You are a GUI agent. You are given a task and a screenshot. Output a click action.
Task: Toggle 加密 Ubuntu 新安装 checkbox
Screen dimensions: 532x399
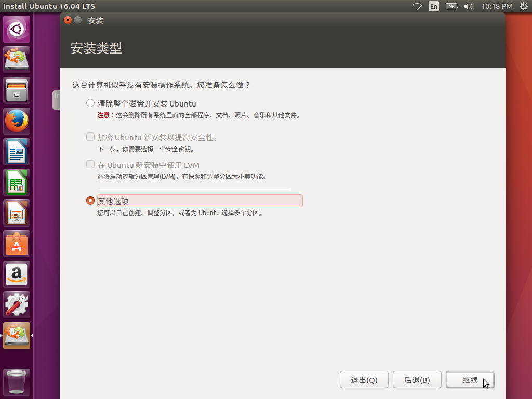click(90, 137)
